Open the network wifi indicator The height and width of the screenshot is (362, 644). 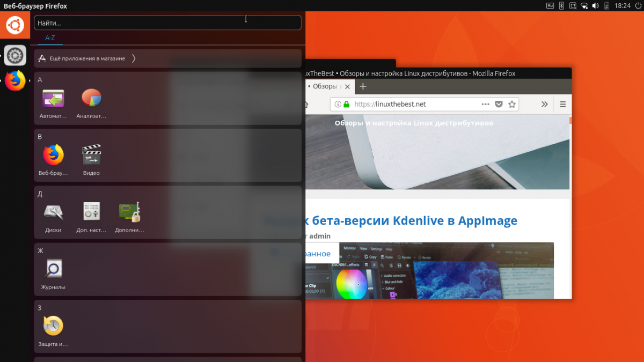(x=584, y=5)
